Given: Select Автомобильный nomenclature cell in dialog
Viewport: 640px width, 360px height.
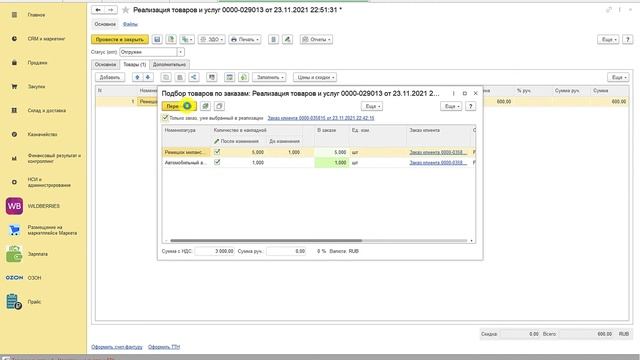Looking at the screenshot, I should (x=186, y=162).
